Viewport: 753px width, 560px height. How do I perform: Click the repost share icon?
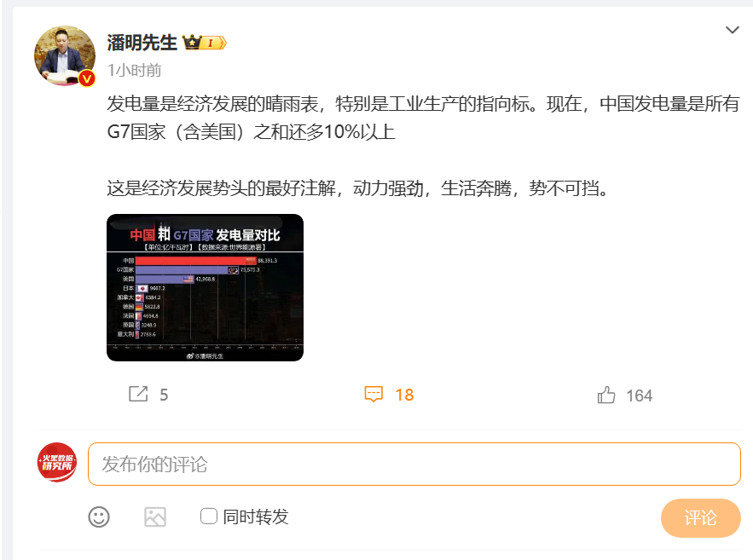pos(138,394)
